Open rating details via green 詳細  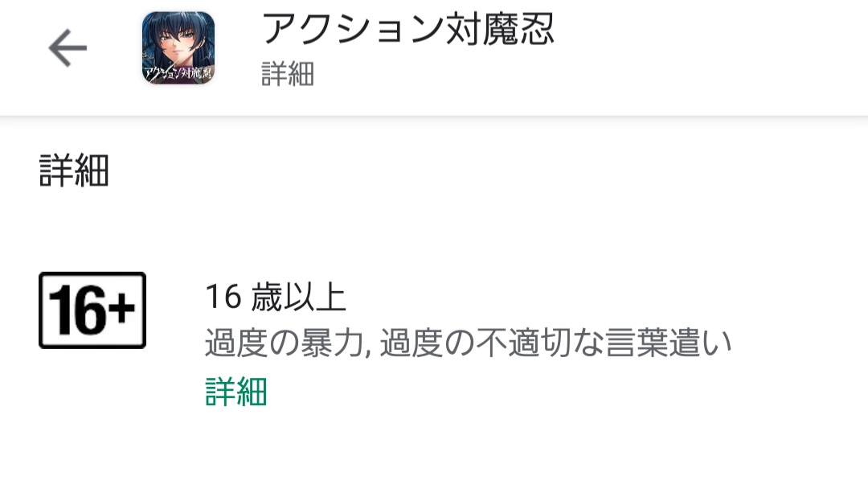[x=236, y=391]
